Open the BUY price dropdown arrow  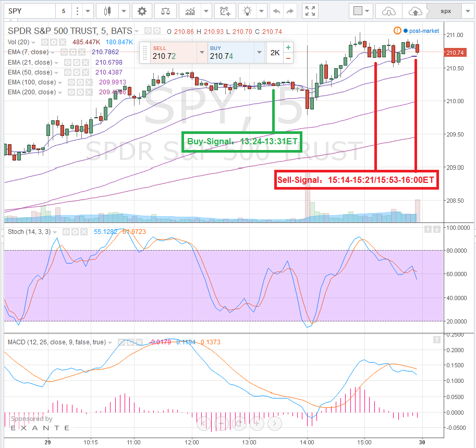(x=259, y=53)
